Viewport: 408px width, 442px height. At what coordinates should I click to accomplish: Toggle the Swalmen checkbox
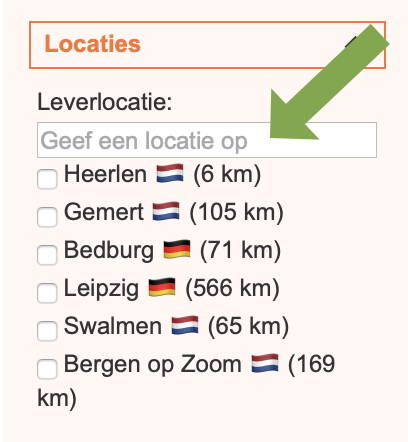[x=47, y=331]
